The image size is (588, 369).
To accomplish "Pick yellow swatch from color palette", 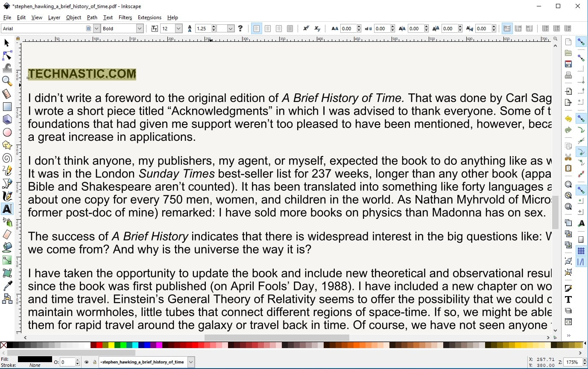I will click(x=111, y=345).
